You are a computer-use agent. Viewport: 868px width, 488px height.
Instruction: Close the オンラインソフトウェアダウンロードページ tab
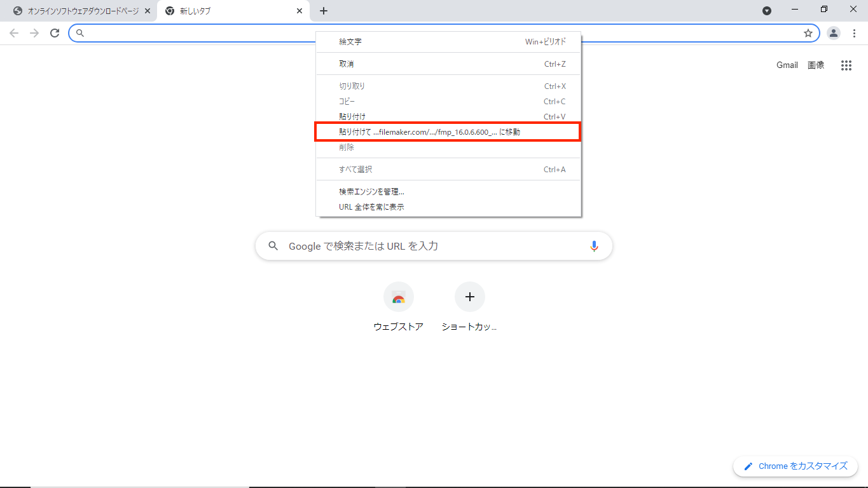pyautogui.click(x=148, y=11)
